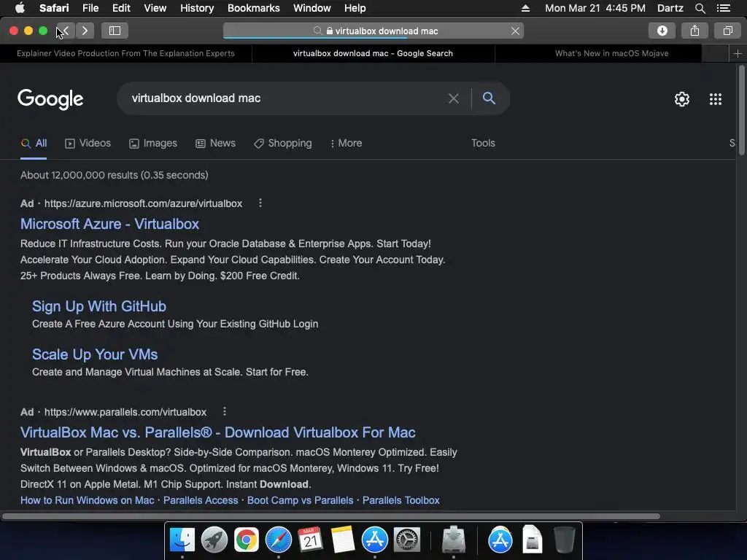The height and width of the screenshot is (560, 747).
Task: Open Finder from the Dock
Action: [x=182, y=540]
